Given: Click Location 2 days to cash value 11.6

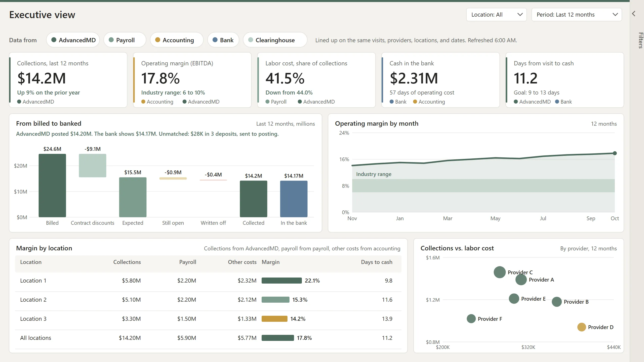Looking at the screenshot, I should (x=387, y=300).
